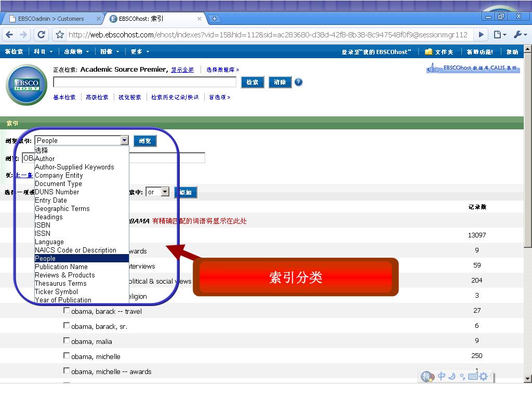
Task: Open the 基本检索 link
Action: (64, 97)
